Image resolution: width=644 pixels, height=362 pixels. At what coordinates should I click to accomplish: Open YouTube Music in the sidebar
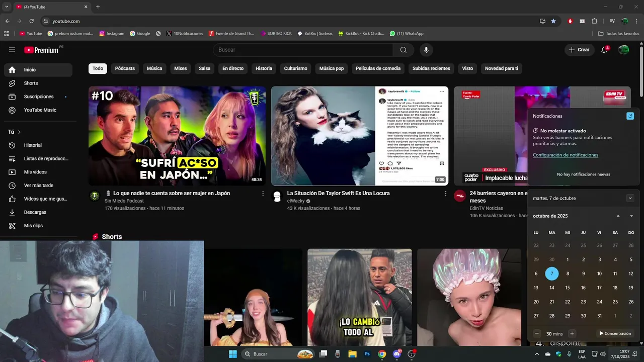click(x=38, y=110)
